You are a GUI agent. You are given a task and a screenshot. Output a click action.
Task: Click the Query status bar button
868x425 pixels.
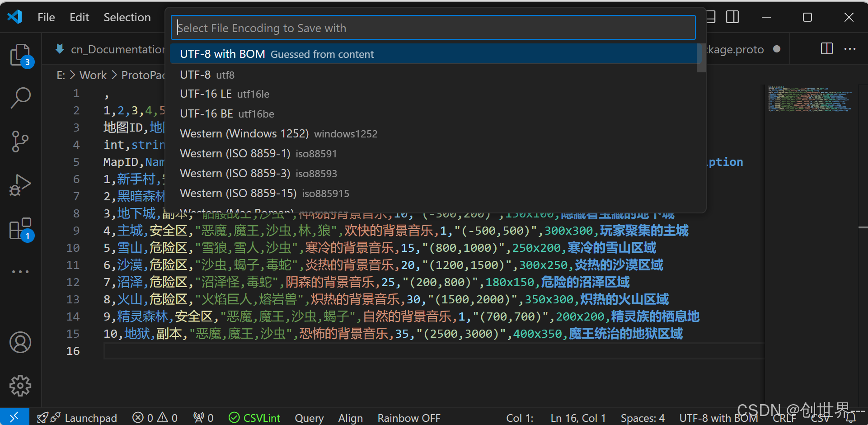click(x=309, y=418)
